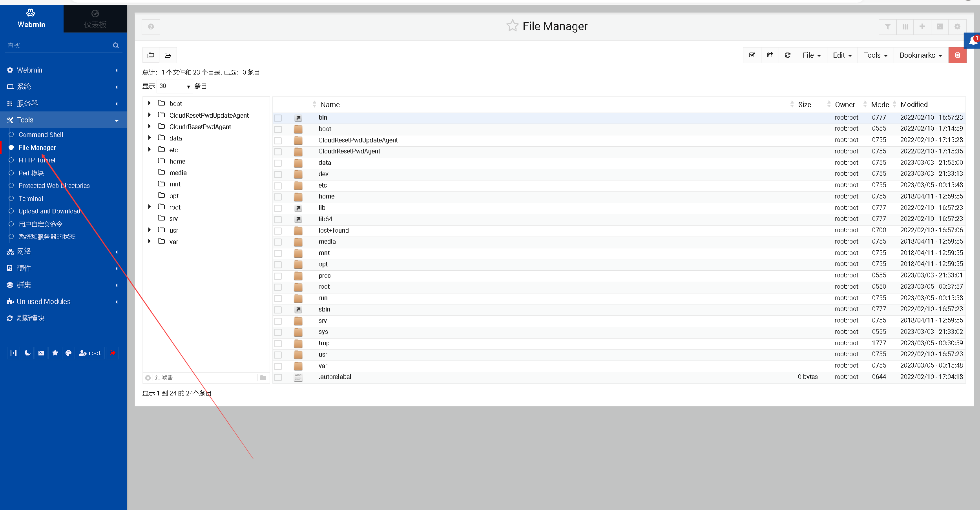Viewport: 980px width, 510px height.
Task: Open the File dropdown menu
Action: click(811, 55)
